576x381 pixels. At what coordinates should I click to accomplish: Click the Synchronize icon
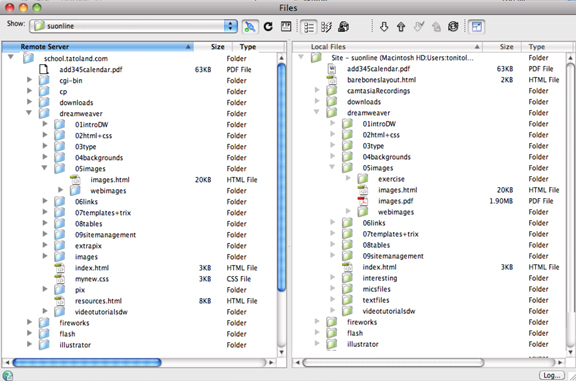[x=453, y=26]
